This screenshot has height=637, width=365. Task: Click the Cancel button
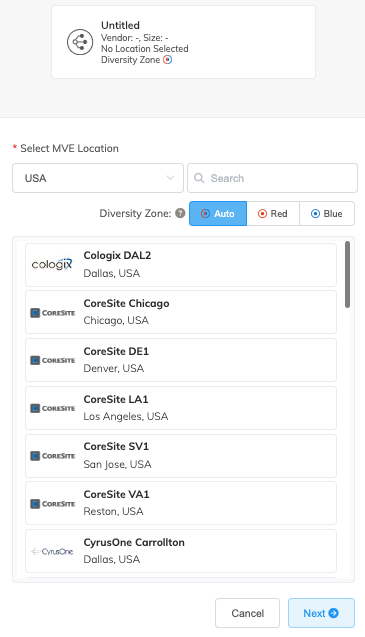tap(248, 613)
